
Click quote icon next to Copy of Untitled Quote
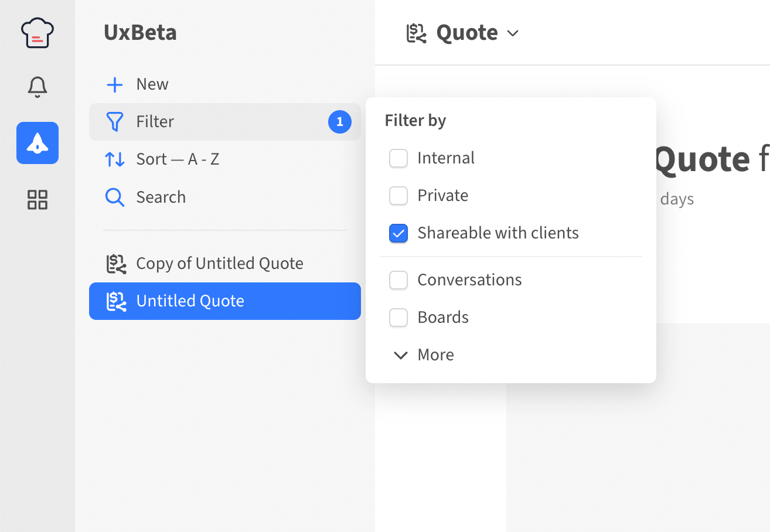tap(116, 264)
